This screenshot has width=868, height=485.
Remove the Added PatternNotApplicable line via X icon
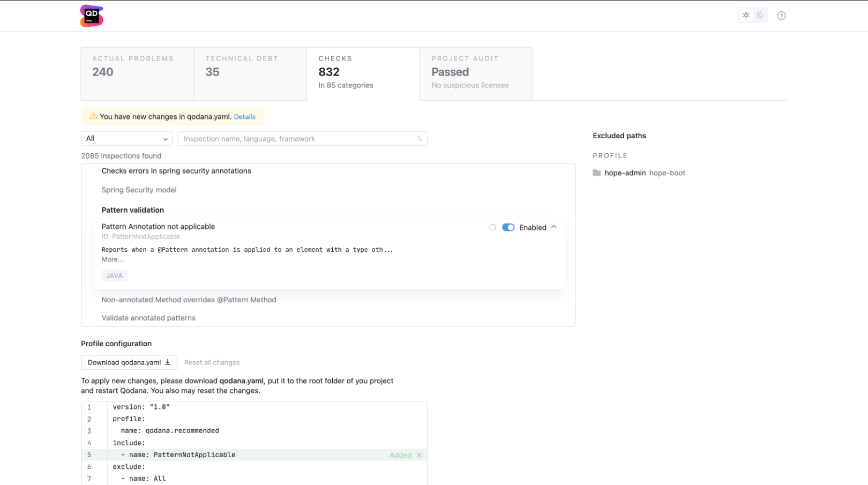[419, 454]
